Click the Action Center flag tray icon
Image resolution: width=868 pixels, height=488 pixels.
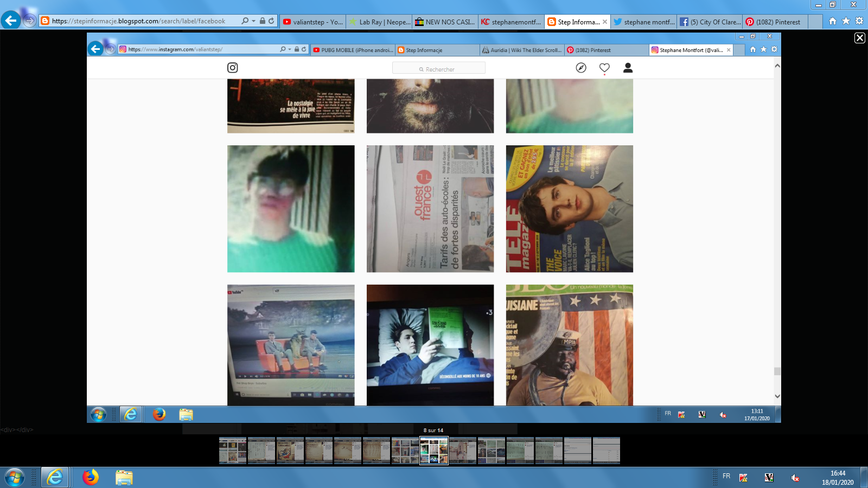click(x=743, y=478)
